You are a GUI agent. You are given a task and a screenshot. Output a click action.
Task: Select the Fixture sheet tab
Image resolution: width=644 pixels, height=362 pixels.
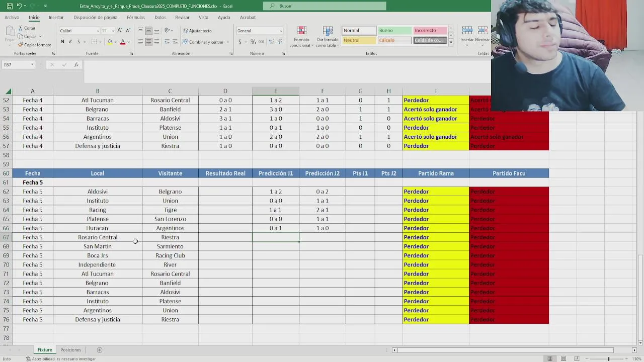[44, 350]
